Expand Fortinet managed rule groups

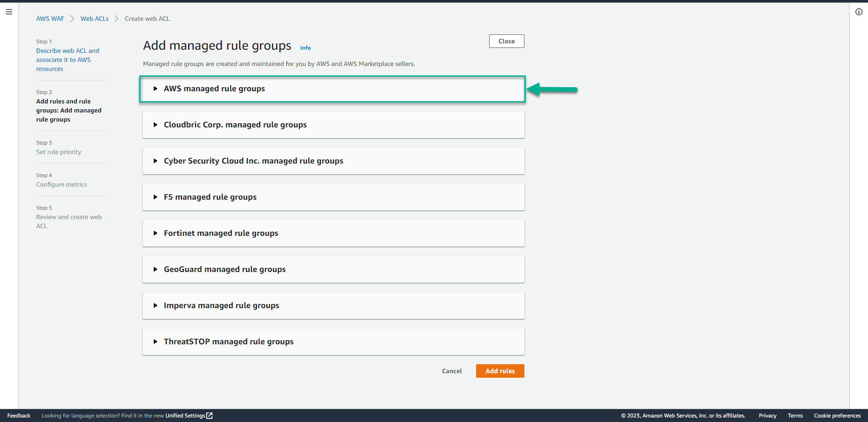[x=221, y=233]
